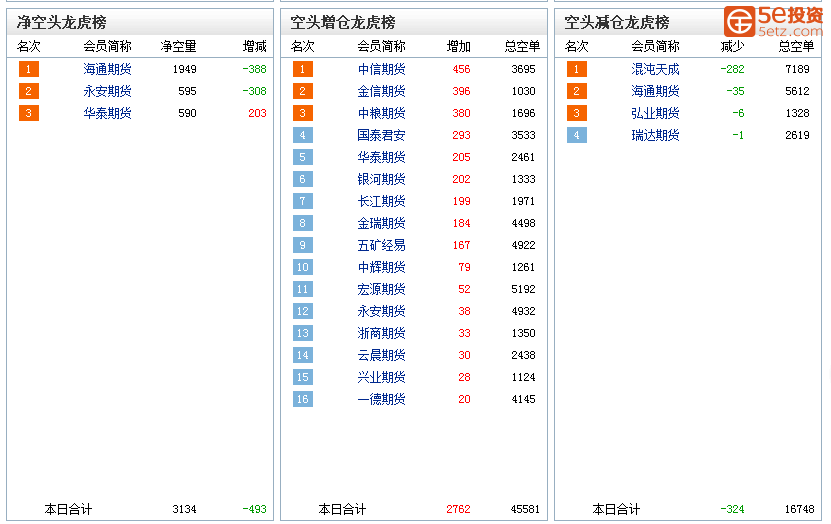Click orange rank 2 badge beside 金信期货
This screenshot has width=831, height=524.
point(303,91)
